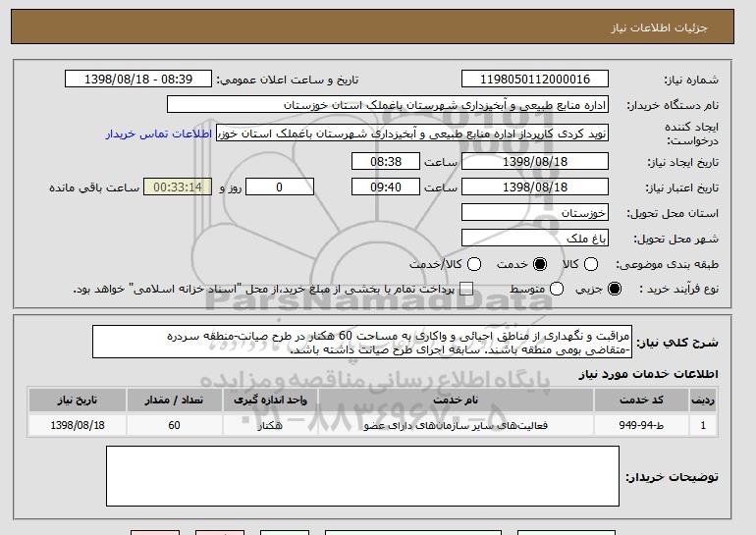Click the public announcement date-time field
The height and width of the screenshot is (535, 756).
point(138,80)
